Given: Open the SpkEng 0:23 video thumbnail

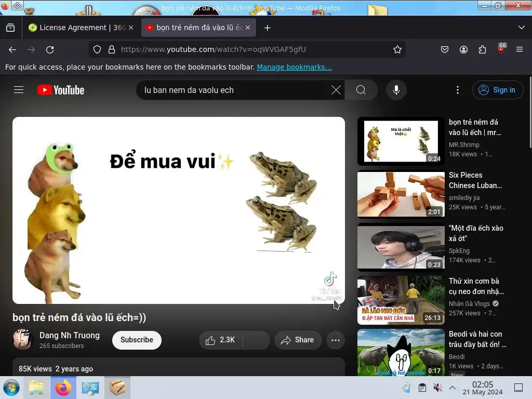Looking at the screenshot, I should (401, 247).
